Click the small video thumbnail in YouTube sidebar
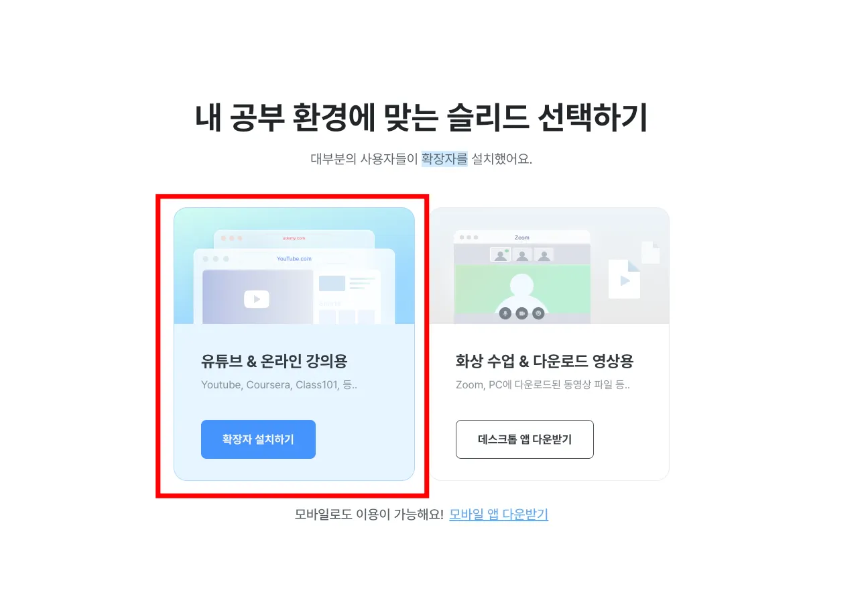The width and height of the screenshot is (868, 597). [332, 283]
